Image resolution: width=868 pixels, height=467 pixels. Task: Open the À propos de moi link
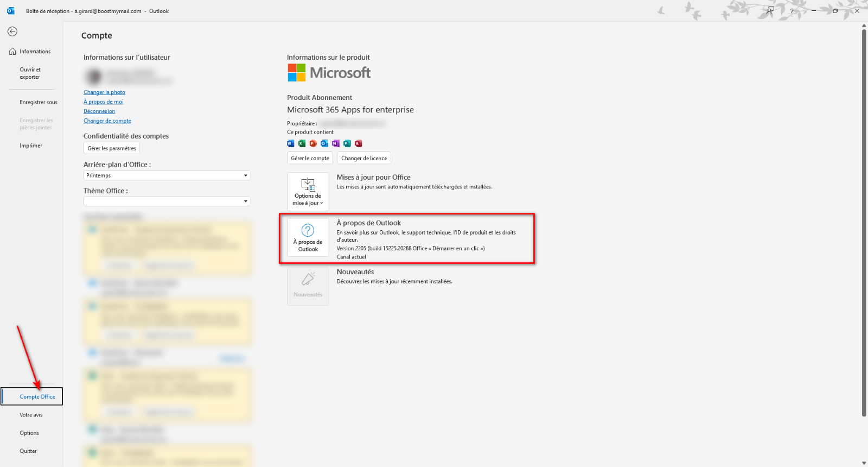pos(104,102)
